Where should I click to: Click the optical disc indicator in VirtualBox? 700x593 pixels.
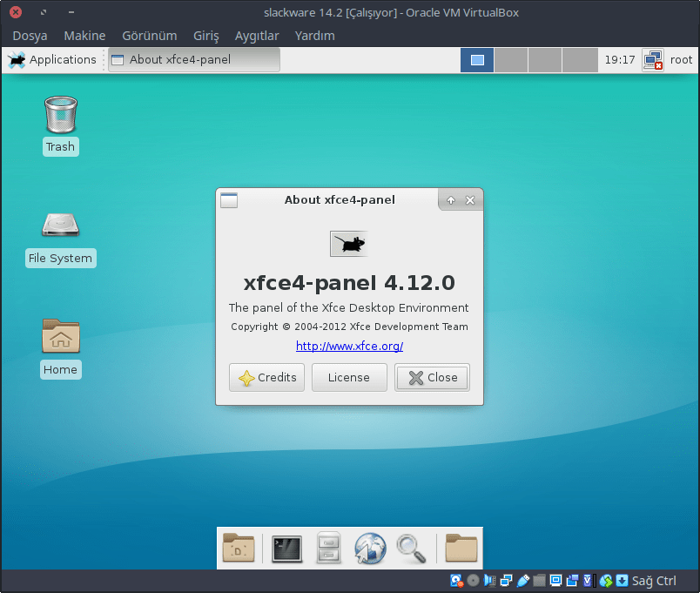click(x=473, y=581)
